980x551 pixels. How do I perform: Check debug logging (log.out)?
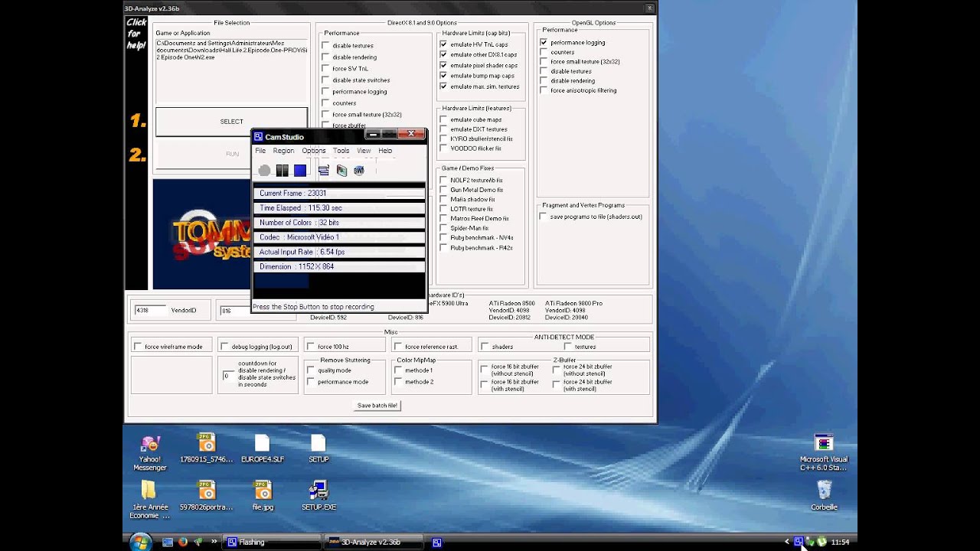pos(224,347)
